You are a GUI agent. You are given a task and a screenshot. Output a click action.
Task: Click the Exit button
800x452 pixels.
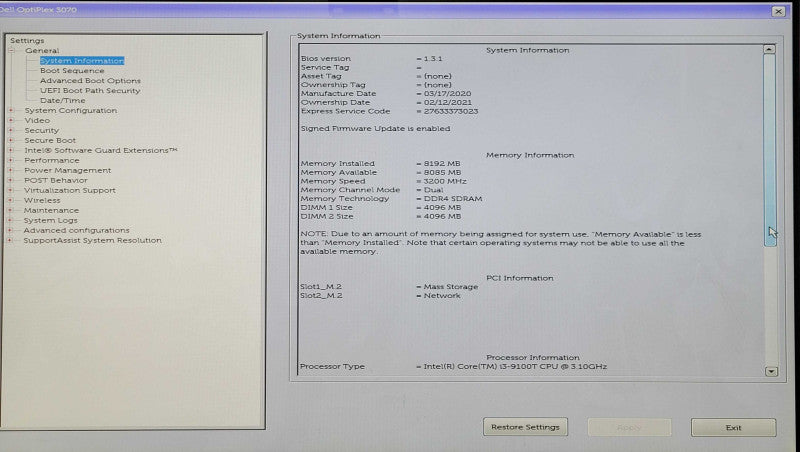733,428
